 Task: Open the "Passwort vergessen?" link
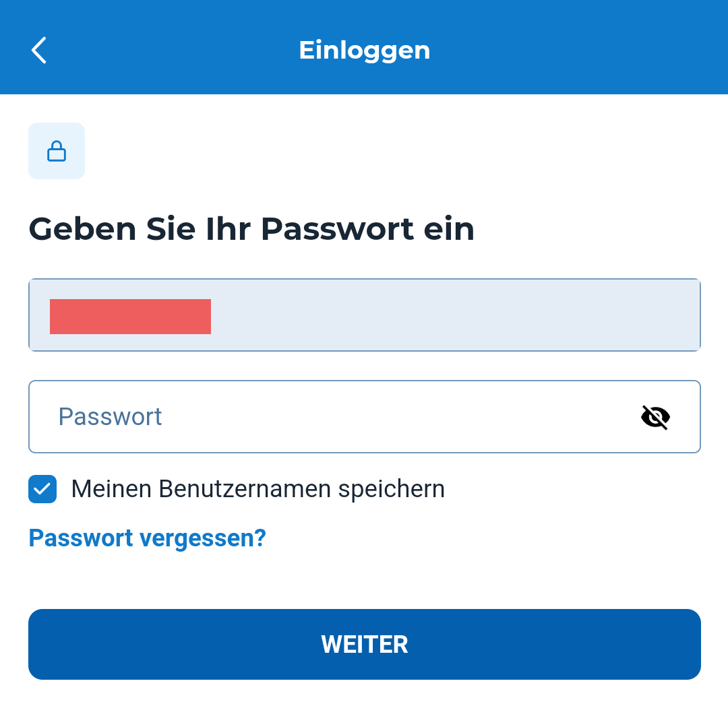click(147, 538)
